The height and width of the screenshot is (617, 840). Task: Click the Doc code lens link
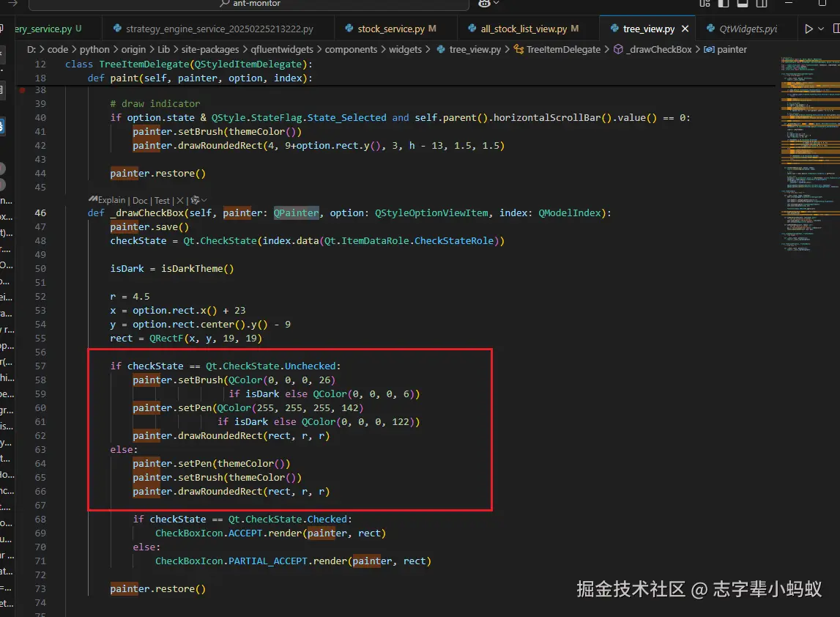click(140, 201)
